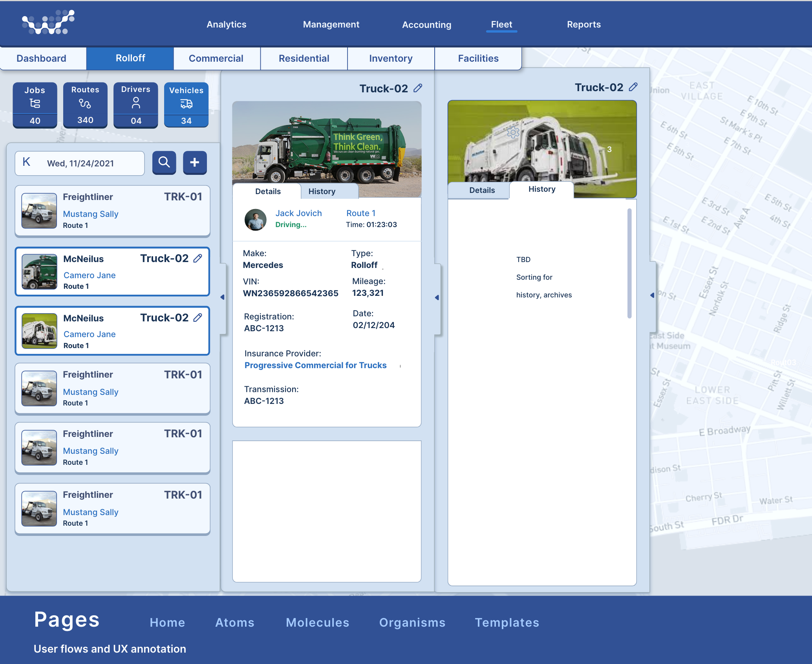The image size is (812, 664).
Task: Click the back arrow beside the date
Action: point(26,162)
